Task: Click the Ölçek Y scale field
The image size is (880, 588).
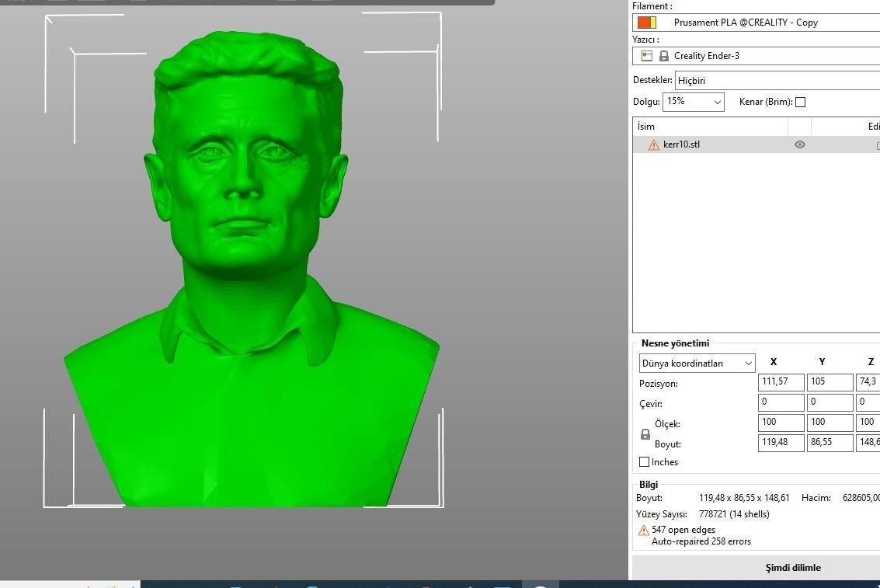Action: (x=830, y=423)
